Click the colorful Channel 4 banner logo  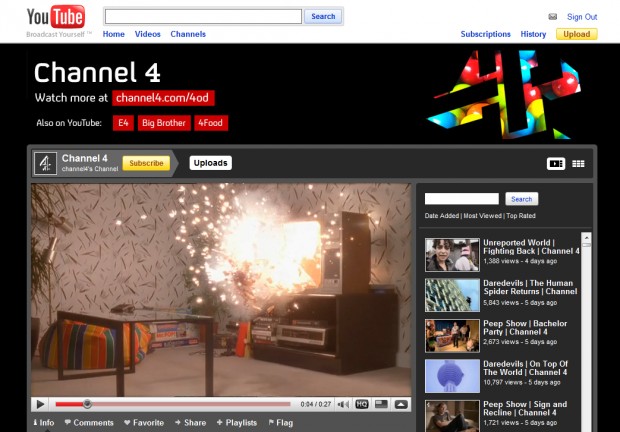click(x=505, y=94)
